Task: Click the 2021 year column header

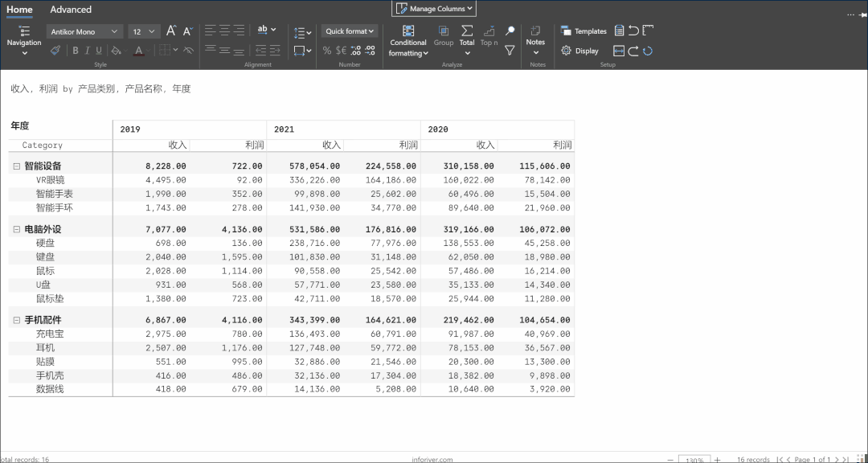Action: pos(343,129)
